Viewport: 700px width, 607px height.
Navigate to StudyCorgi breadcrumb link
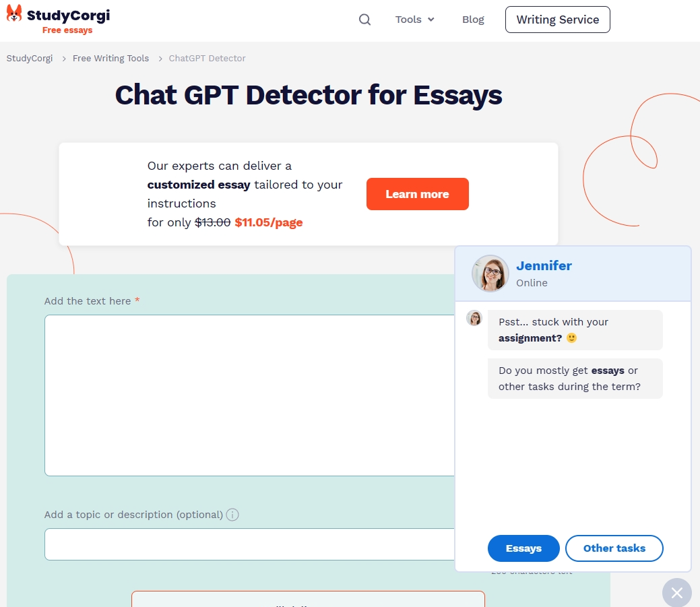[x=30, y=59]
